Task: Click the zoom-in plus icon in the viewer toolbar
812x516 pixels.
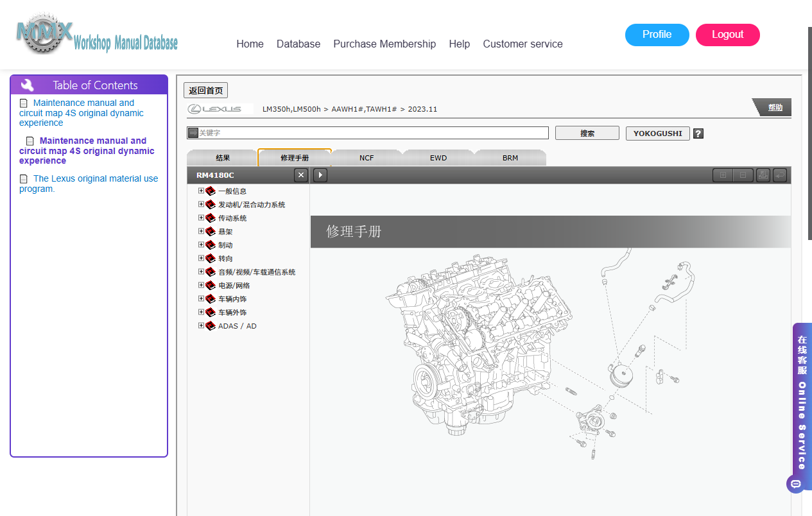Action: click(x=723, y=175)
